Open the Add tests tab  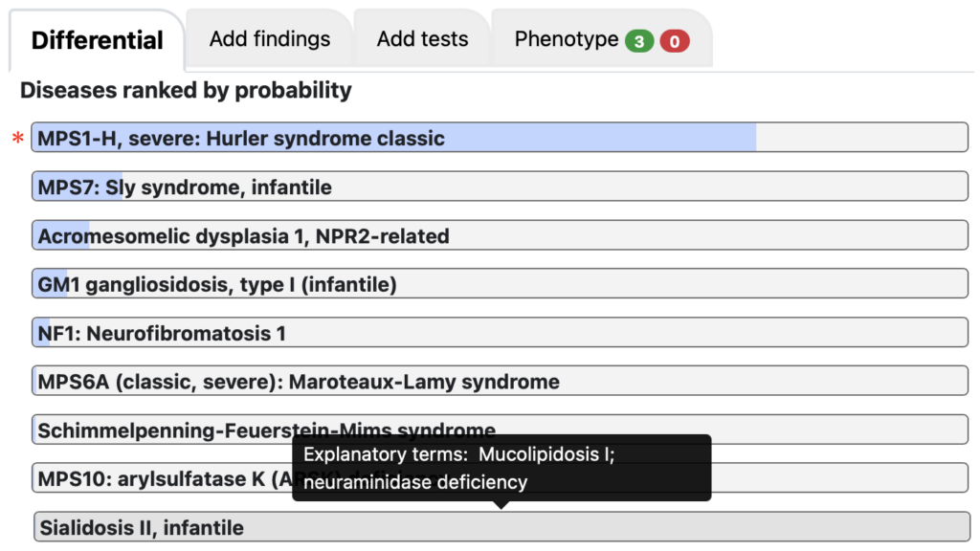point(422,38)
